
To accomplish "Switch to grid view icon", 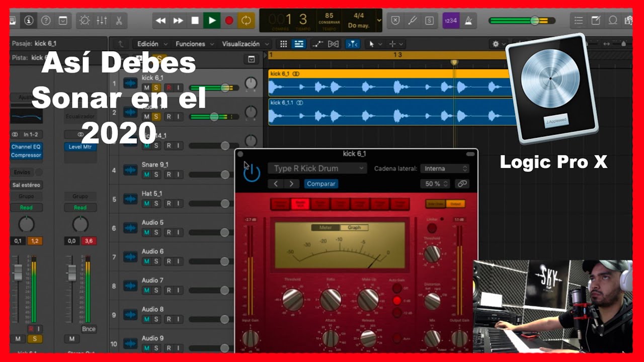I will [x=284, y=44].
